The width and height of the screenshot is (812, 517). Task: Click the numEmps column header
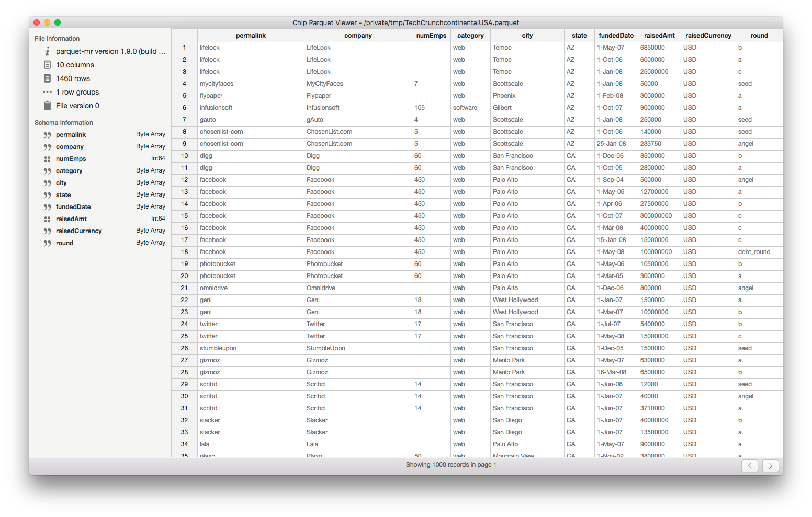point(431,36)
